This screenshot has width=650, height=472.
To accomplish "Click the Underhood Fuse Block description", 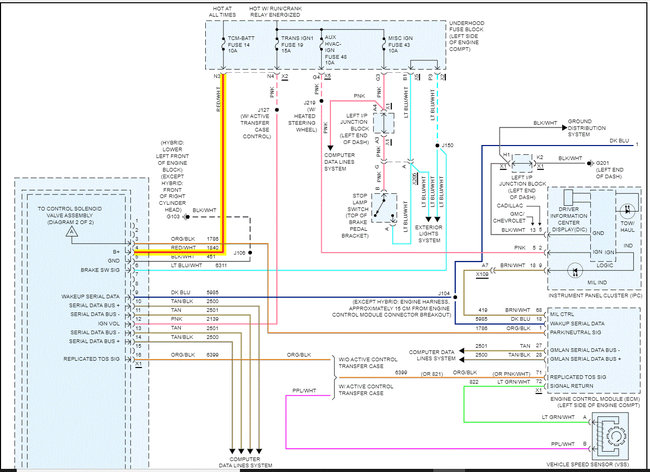I will coord(466,36).
